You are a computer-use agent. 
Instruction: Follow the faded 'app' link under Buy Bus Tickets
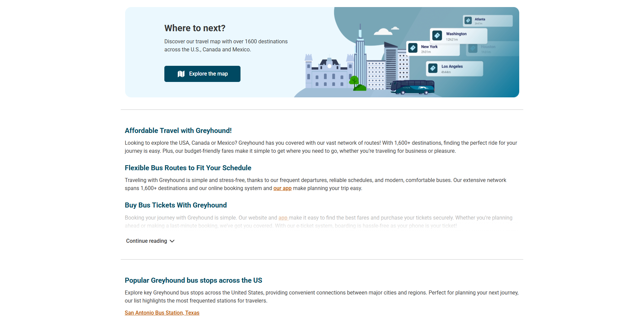click(x=283, y=218)
